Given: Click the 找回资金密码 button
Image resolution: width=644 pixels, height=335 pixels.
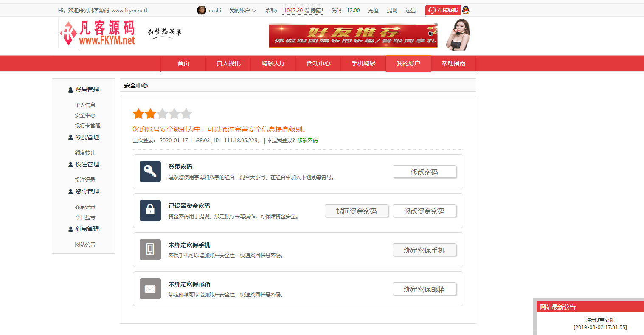Looking at the screenshot, I should 357,211.
